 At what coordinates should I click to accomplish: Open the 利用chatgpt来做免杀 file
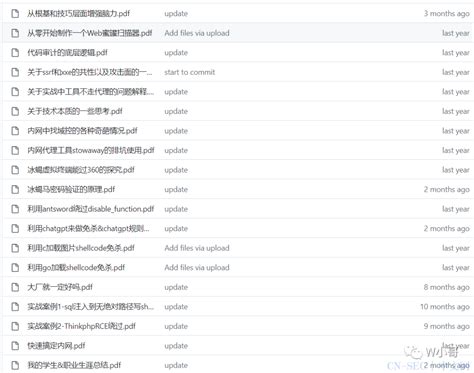tap(88, 228)
